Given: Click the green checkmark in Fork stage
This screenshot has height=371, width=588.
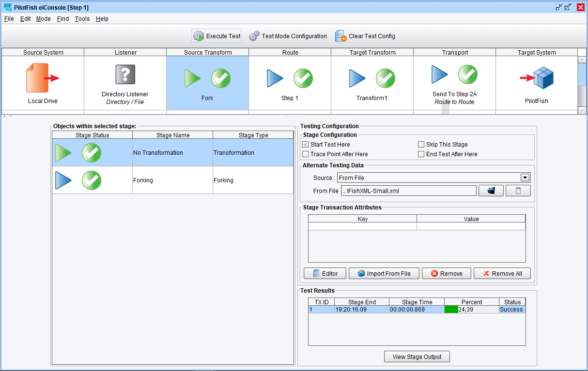Looking at the screenshot, I should tap(221, 78).
